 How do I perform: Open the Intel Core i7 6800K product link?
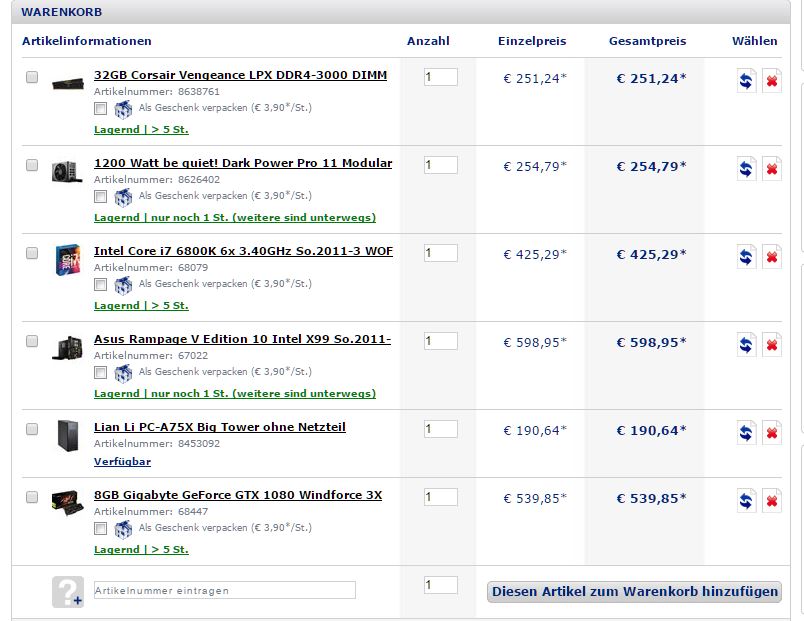[244, 251]
